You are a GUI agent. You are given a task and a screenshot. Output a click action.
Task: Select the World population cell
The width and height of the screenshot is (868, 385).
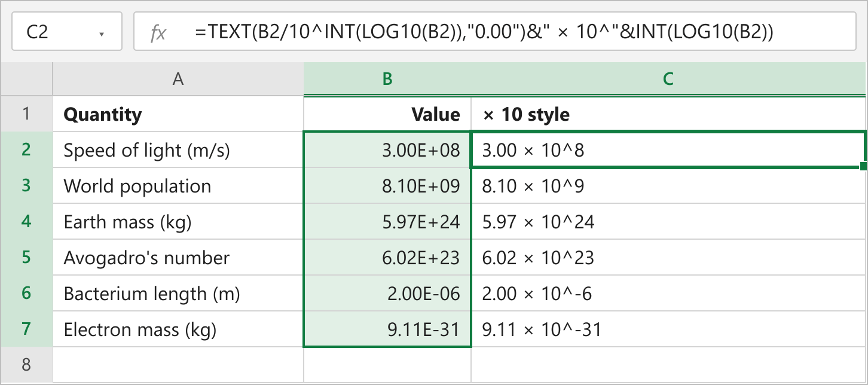pyautogui.click(x=178, y=185)
